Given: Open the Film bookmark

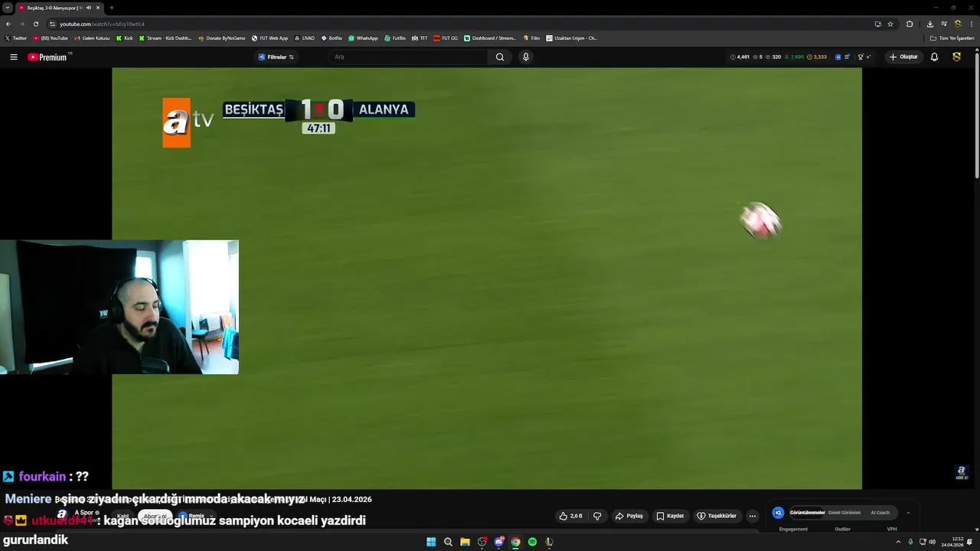Looking at the screenshot, I should coord(531,37).
